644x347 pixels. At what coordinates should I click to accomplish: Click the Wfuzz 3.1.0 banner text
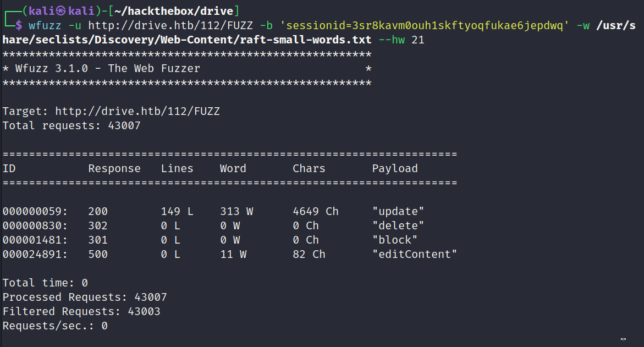click(x=108, y=69)
